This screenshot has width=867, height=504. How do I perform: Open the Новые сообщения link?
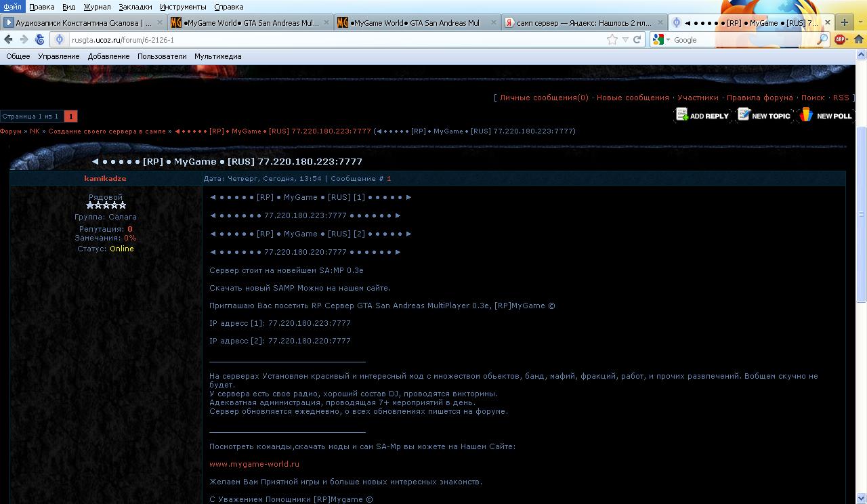[x=633, y=98]
